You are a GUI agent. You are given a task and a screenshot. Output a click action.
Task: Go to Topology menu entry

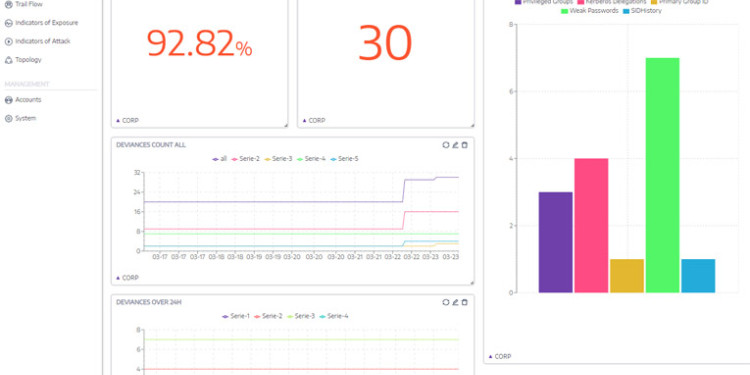coord(28,60)
